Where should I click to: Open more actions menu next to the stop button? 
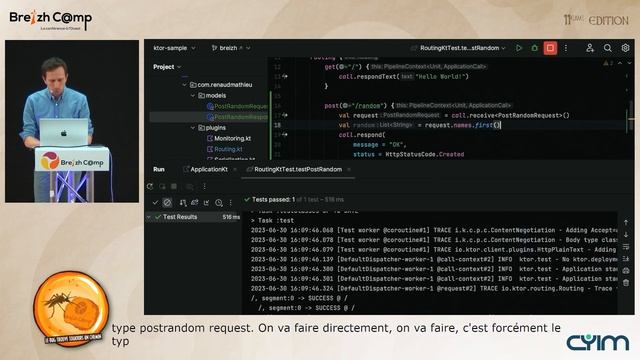[x=566, y=48]
